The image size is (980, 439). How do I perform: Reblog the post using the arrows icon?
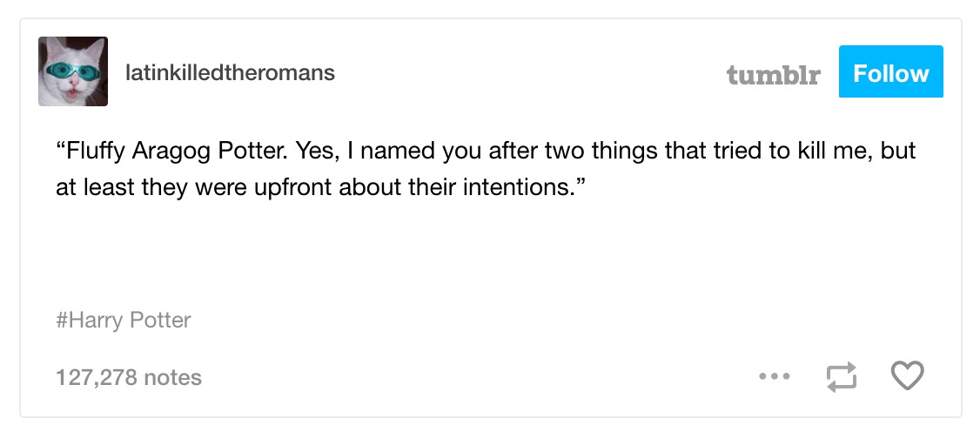(x=842, y=377)
